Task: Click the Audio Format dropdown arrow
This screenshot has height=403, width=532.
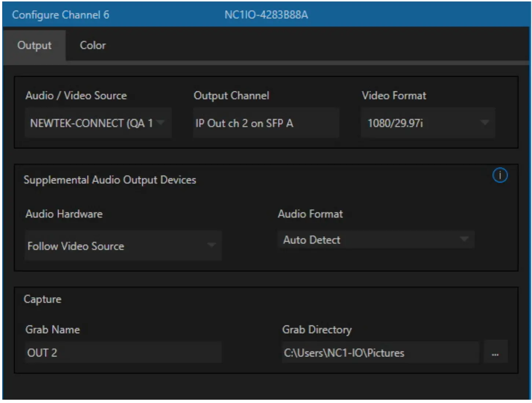Action: pyautogui.click(x=464, y=239)
